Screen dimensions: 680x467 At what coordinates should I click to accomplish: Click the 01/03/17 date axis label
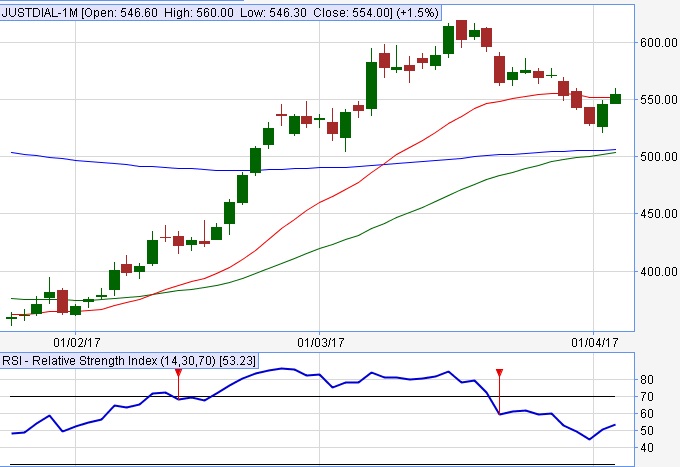320,343
